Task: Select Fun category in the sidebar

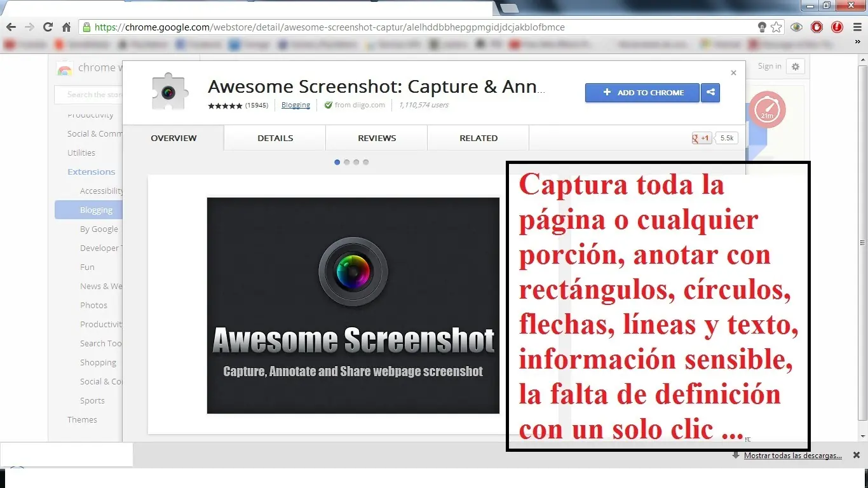Action: click(x=87, y=267)
